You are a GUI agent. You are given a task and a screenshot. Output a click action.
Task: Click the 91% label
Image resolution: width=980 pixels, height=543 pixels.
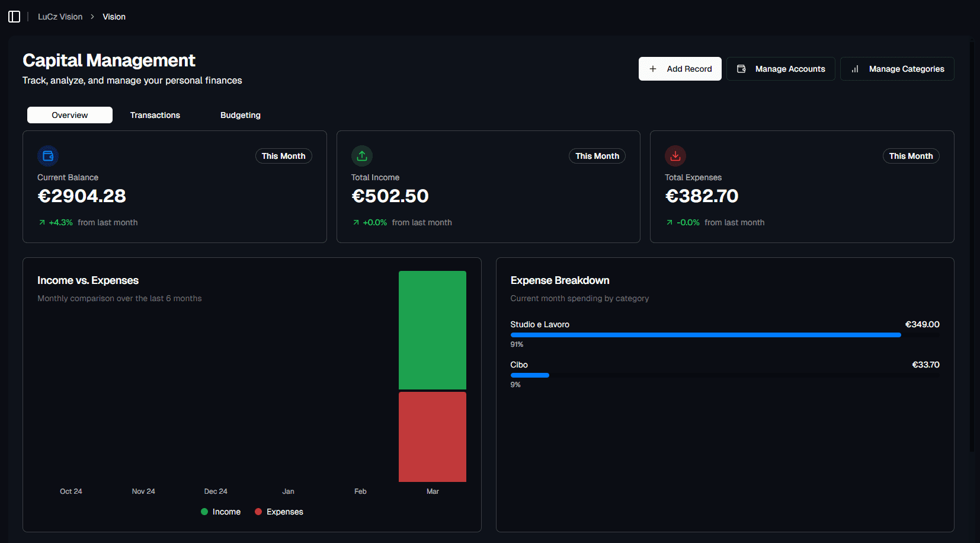coord(517,344)
